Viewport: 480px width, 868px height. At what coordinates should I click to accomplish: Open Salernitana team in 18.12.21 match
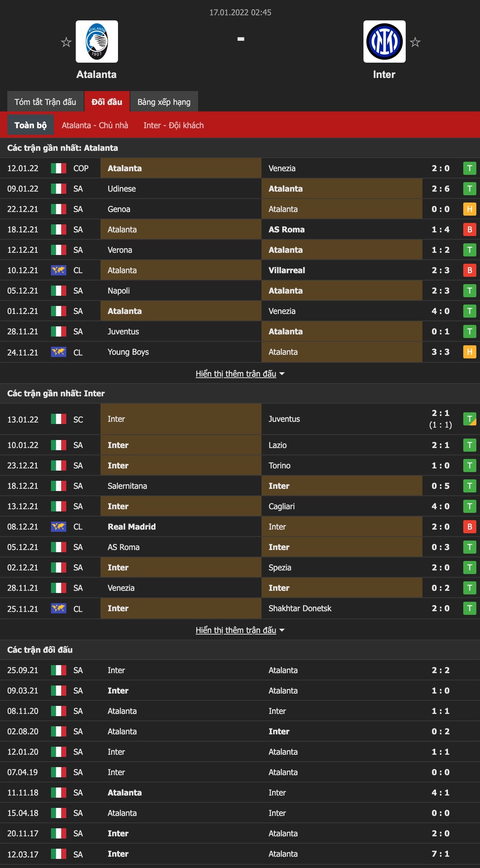pyautogui.click(x=127, y=486)
